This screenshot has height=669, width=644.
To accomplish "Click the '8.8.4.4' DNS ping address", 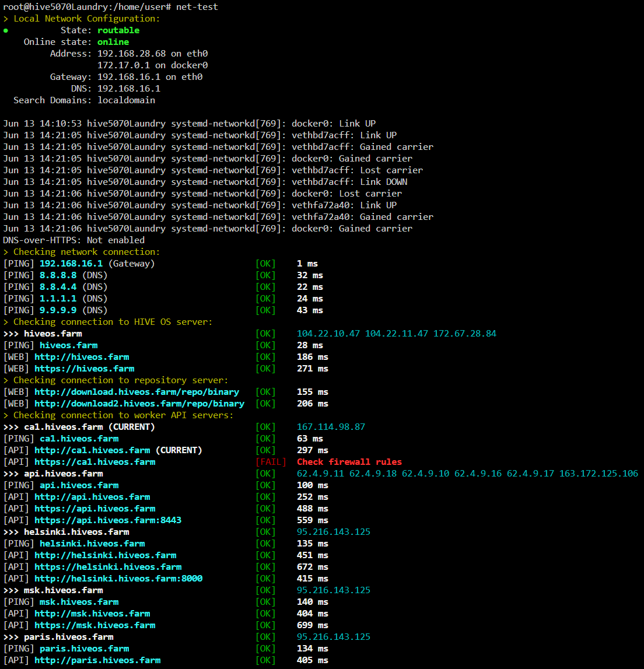I will 58,287.
